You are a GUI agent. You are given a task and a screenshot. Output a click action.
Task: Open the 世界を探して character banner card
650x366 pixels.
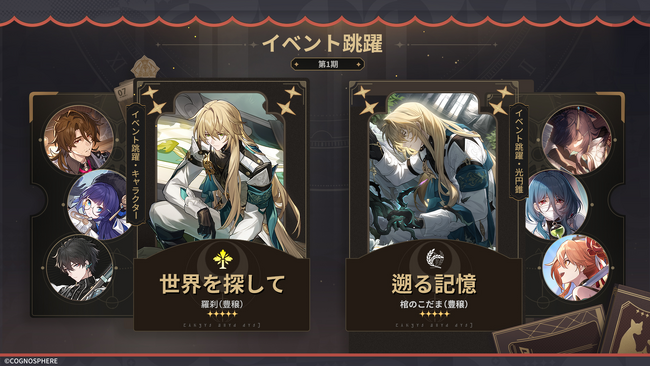tap(222, 205)
